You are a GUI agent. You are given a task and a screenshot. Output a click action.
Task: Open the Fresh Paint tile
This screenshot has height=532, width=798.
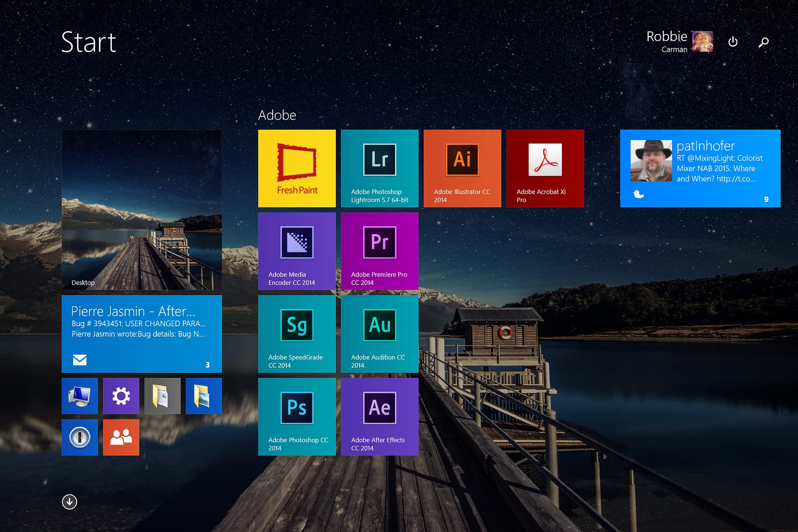297,168
